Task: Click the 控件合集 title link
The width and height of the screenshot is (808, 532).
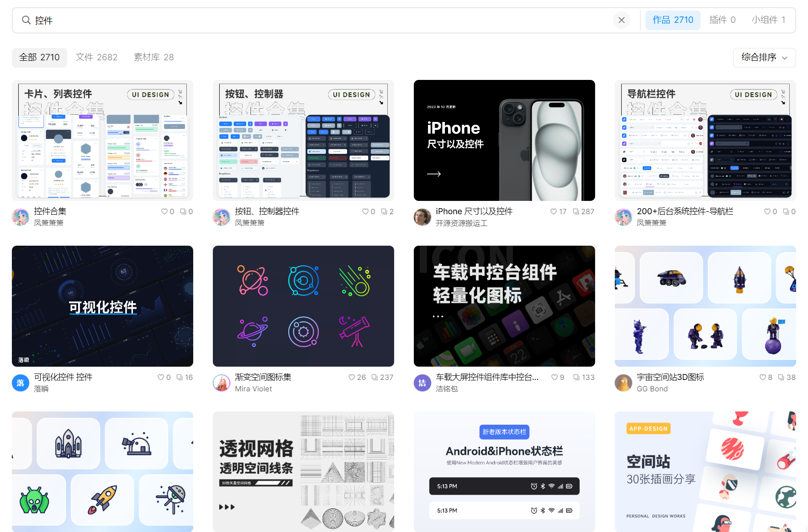Action: click(x=50, y=211)
